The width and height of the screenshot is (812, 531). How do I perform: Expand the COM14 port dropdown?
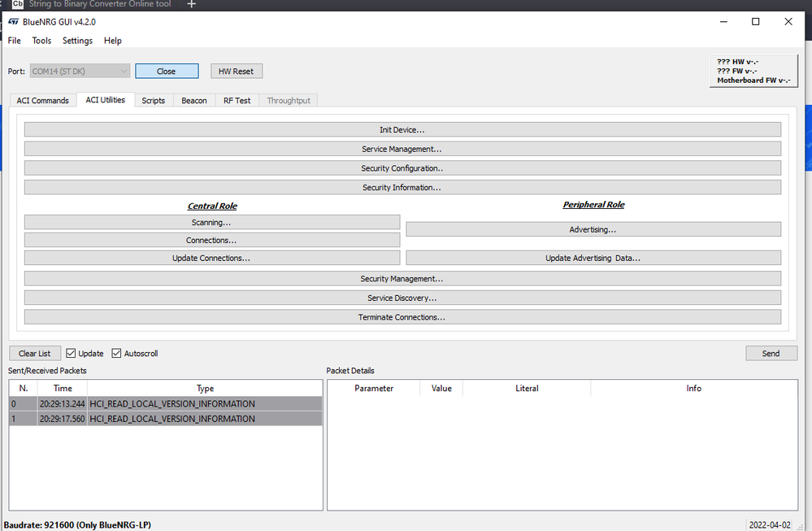click(80, 71)
